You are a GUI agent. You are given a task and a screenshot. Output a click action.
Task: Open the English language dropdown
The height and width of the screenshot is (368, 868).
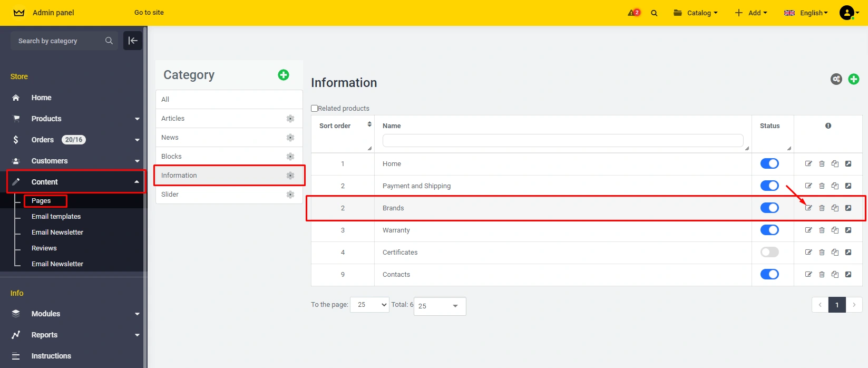point(806,13)
